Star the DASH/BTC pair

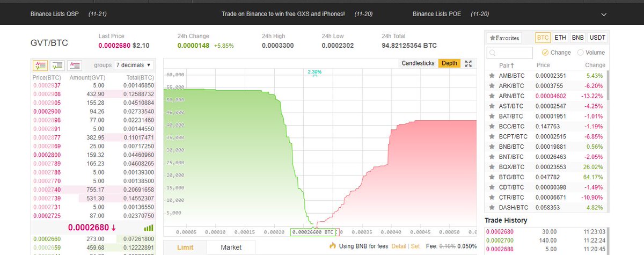(492, 207)
